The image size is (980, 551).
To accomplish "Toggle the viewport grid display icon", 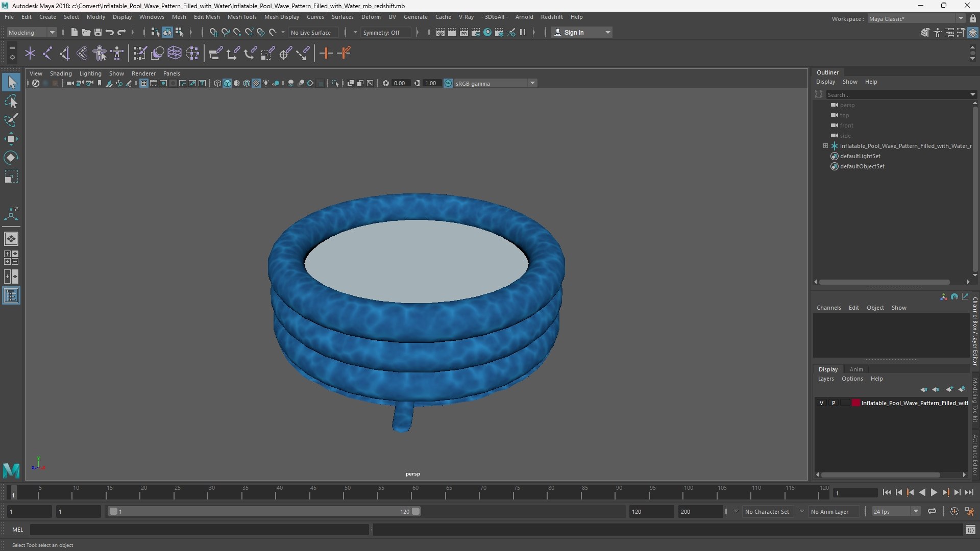I will point(144,83).
